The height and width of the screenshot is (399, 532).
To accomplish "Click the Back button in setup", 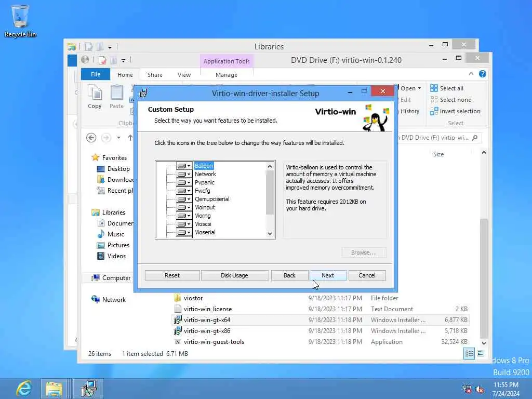I will coord(289,275).
